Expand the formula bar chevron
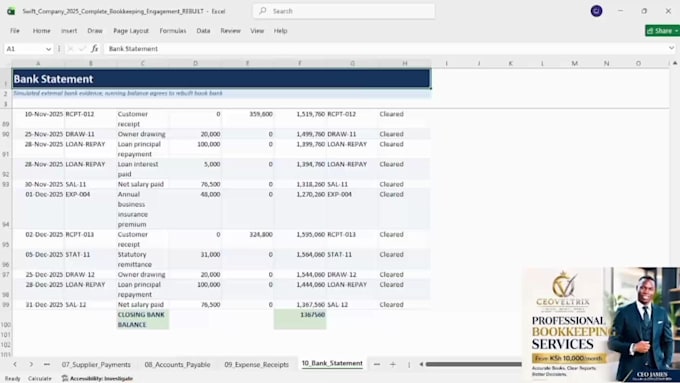Image resolution: width=680 pixels, height=383 pixels. (671, 48)
